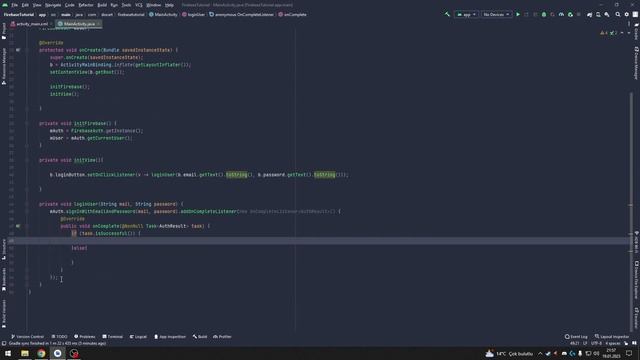Open Build tool window at bottom

200,337
